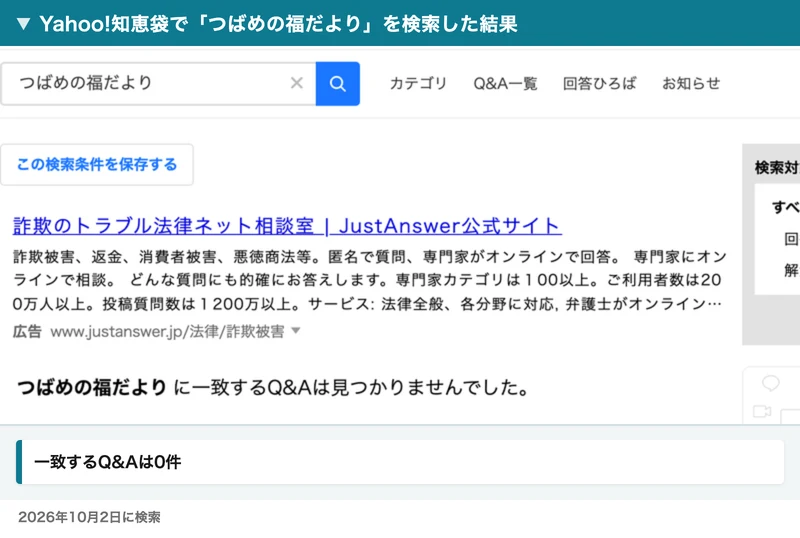800x538 pixels.
Task: Open the カテゴリ menu item
Action: point(418,83)
